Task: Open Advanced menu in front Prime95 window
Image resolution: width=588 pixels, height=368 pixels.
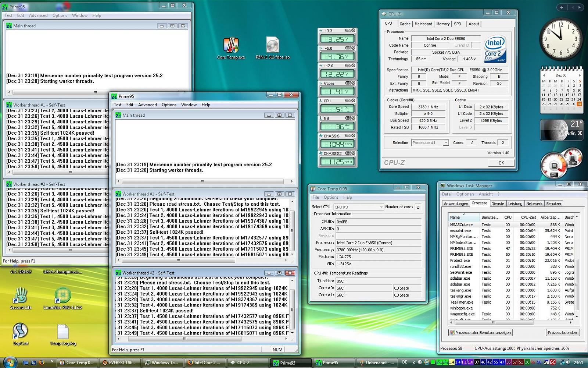Action: click(x=147, y=105)
